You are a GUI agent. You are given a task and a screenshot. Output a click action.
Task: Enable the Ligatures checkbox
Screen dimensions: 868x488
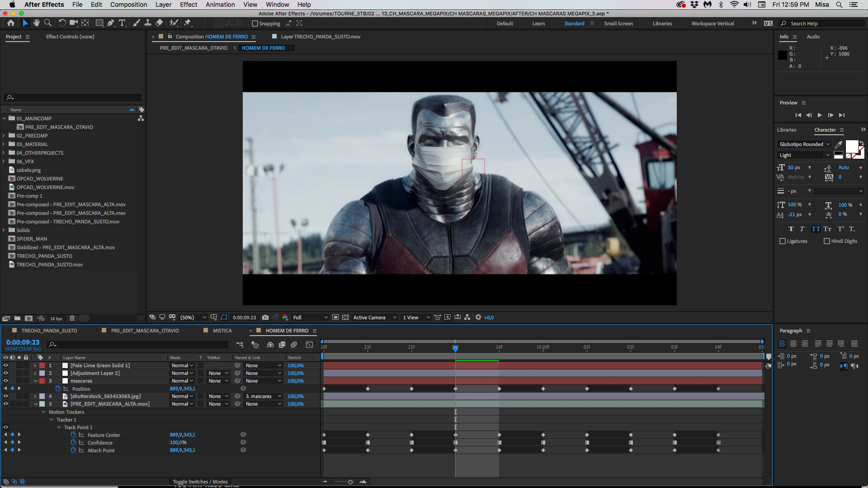[783, 241]
